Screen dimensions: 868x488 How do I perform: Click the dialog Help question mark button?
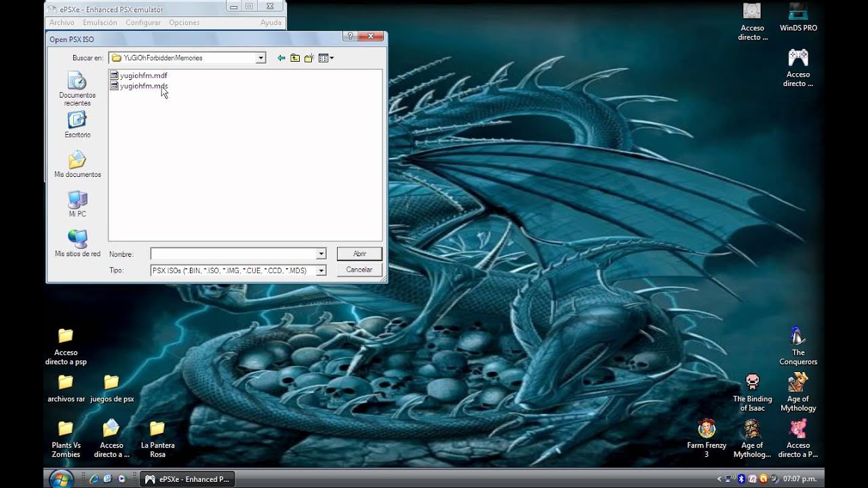tap(351, 38)
